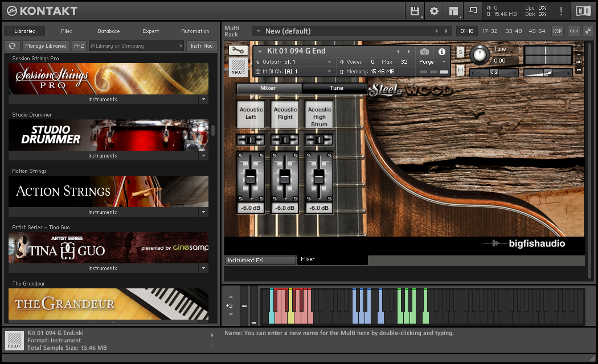Refresh the library list

[x=11, y=46]
